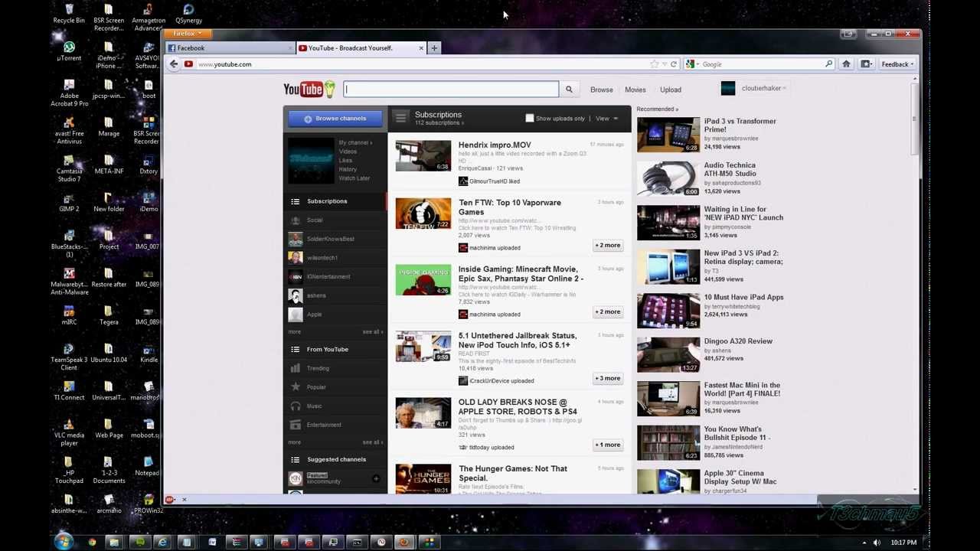Open 10 Must Have iPad Apps video
Screen dimensions: 980x551
tap(743, 297)
